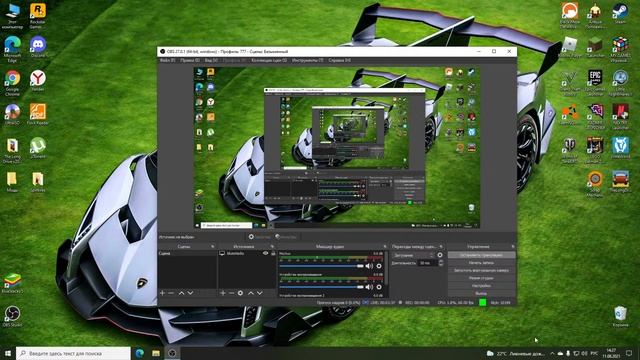Move source up arrow in Sources panel
Screen dimensions: 640x360
[251, 293]
